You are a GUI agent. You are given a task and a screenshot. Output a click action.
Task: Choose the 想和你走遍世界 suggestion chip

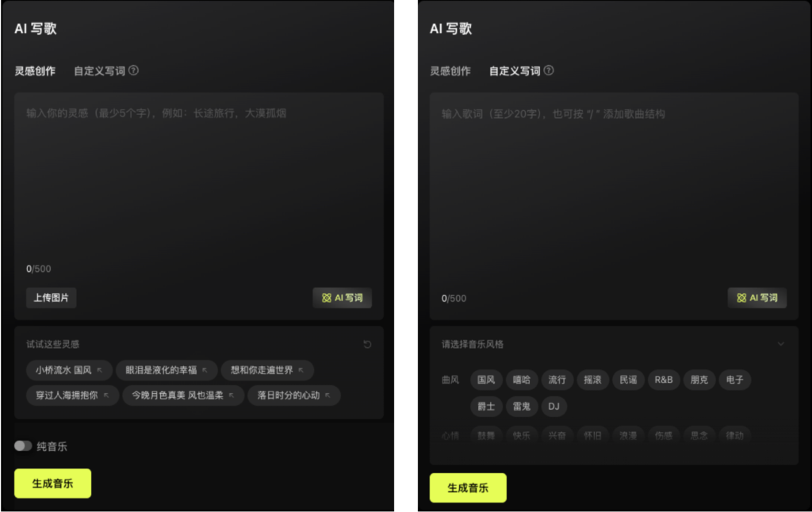[x=267, y=370]
